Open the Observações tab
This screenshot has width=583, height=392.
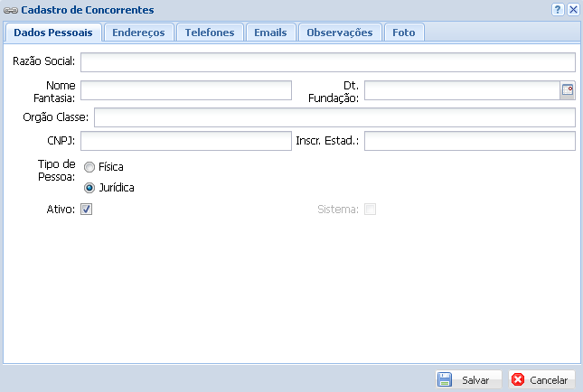point(339,33)
